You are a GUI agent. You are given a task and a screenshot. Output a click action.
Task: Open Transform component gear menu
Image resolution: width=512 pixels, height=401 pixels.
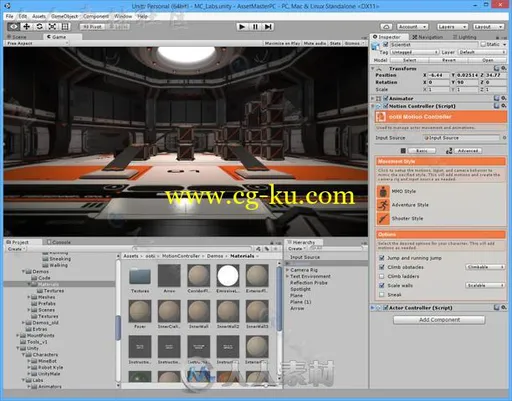pyautogui.click(x=503, y=68)
